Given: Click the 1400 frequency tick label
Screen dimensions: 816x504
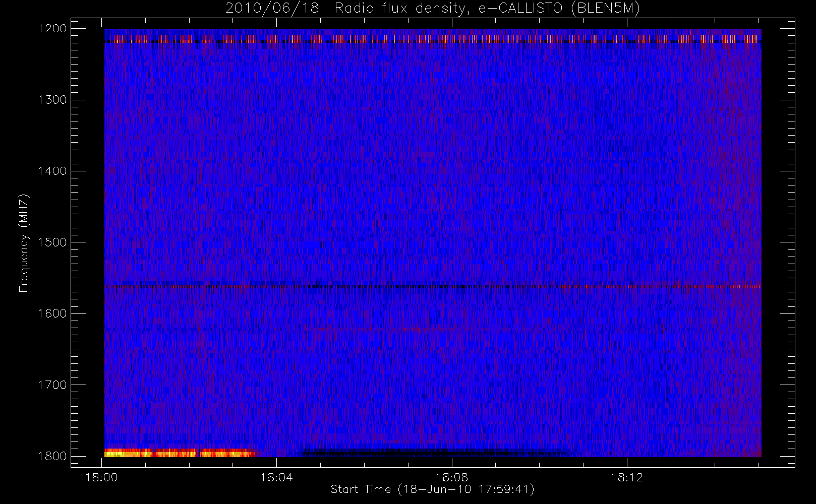Looking at the screenshot, I should click(x=52, y=171).
